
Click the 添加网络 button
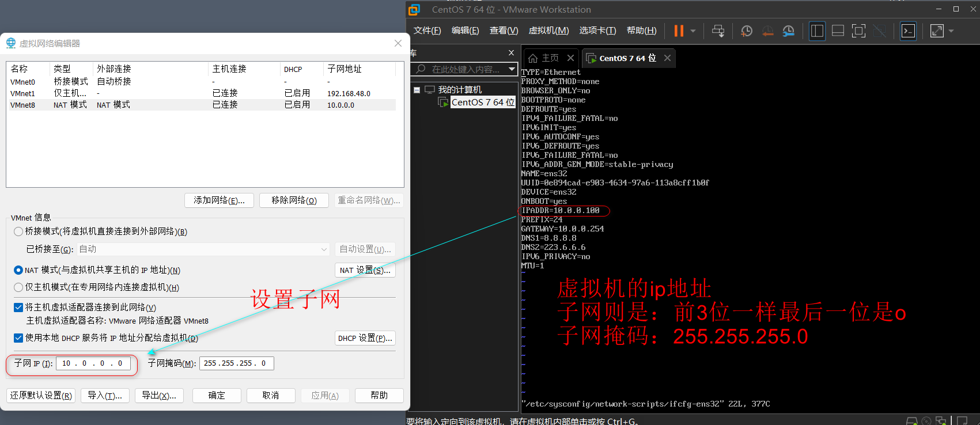[x=219, y=200]
